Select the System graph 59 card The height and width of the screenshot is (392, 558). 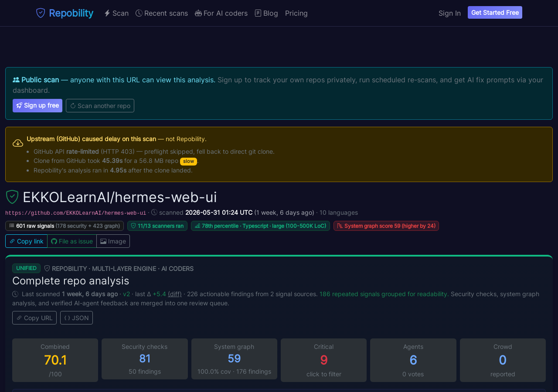(x=234, y=359)
